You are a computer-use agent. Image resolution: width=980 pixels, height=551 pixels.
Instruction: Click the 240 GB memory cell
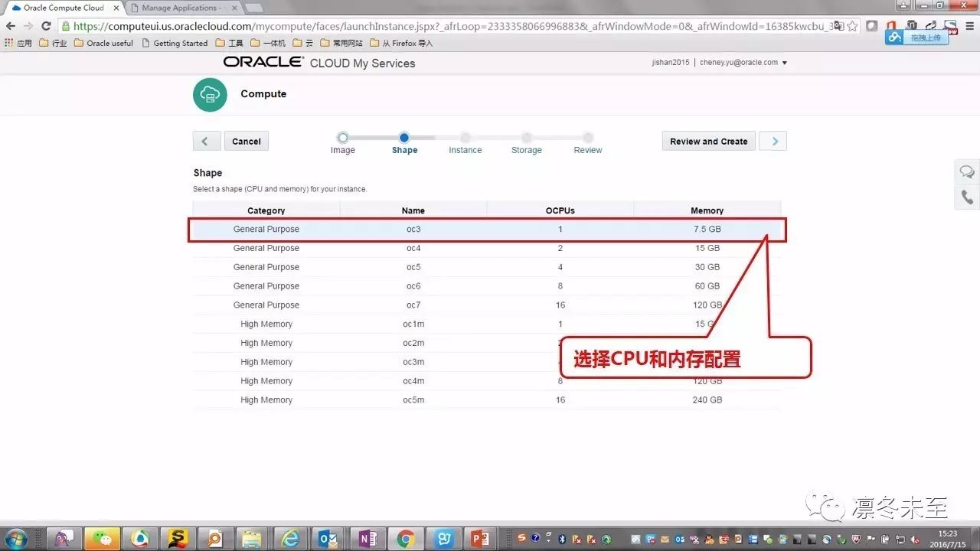tap(707, 400)
